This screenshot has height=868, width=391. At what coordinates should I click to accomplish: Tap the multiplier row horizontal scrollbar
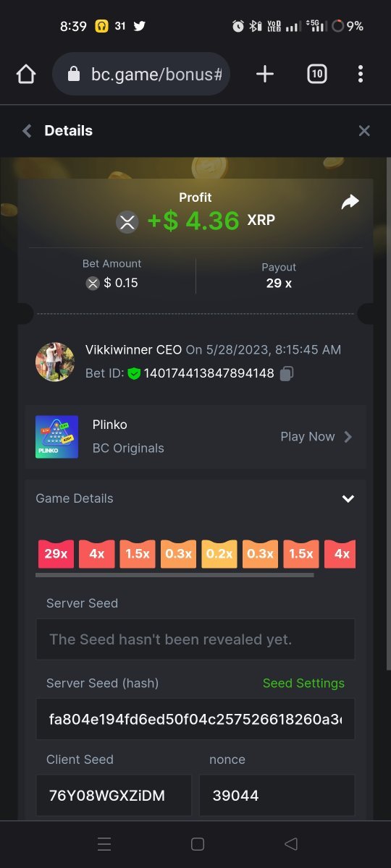pyautogui.click(x=175, y=576)
